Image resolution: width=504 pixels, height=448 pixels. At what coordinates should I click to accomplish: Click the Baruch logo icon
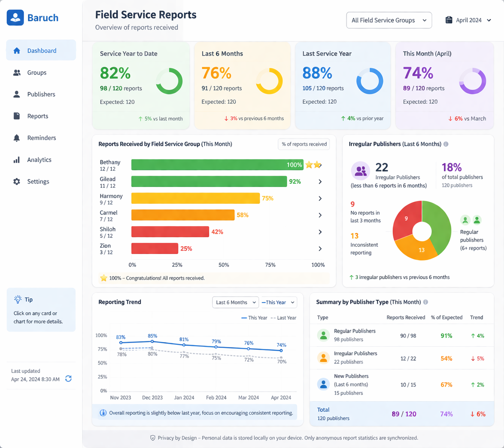pos(15,18)
